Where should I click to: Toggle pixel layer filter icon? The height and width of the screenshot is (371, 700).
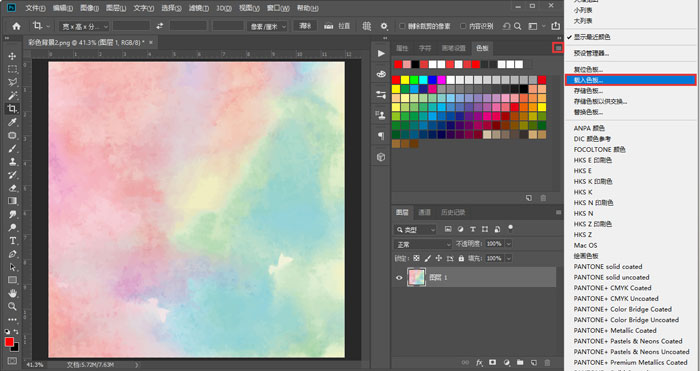(448, 229)
